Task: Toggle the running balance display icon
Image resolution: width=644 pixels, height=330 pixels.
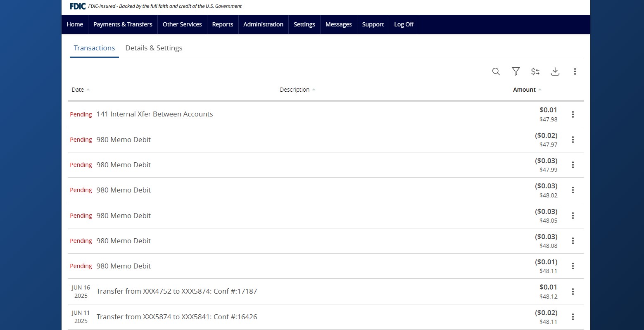Action: pyautogui.click(x=535, y=71)
